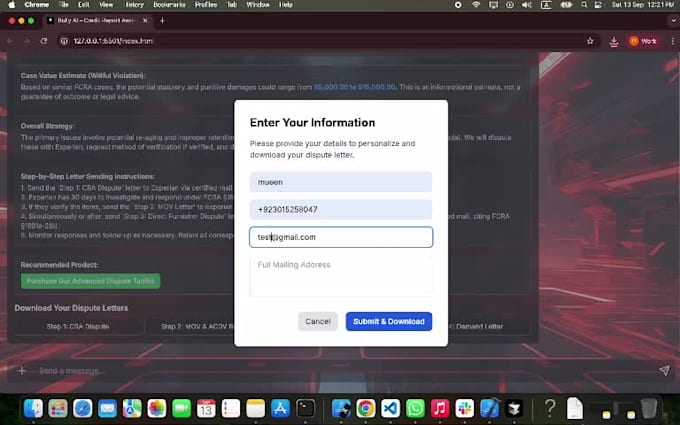Open Finder from the dock

[x=33, y=408]
